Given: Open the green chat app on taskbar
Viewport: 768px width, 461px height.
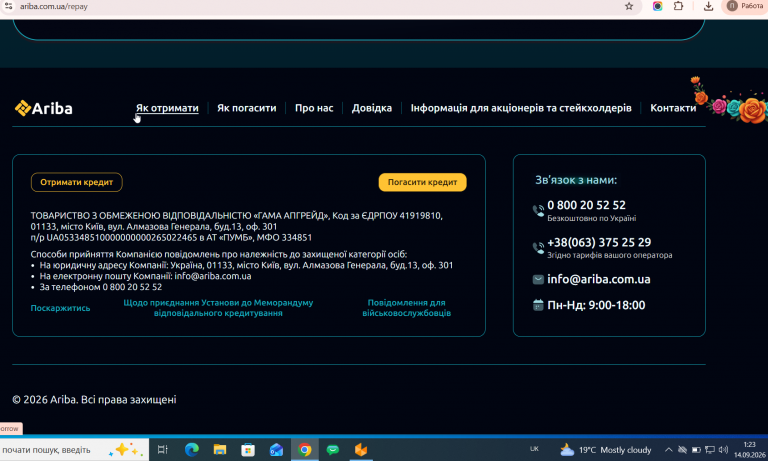Looking at the screenshot, I should point(333,450).
